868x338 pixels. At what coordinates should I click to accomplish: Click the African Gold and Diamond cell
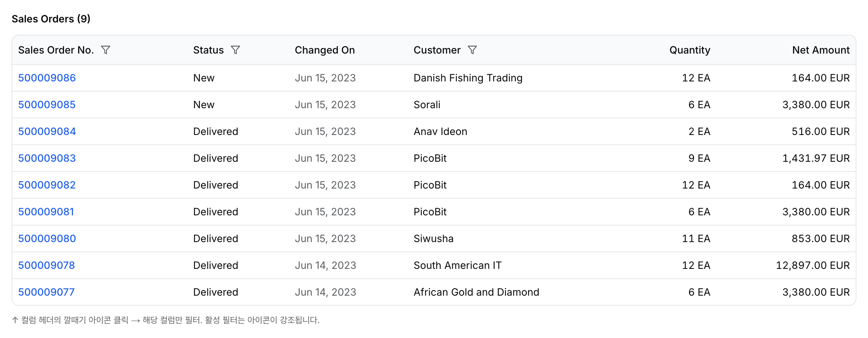476,292
